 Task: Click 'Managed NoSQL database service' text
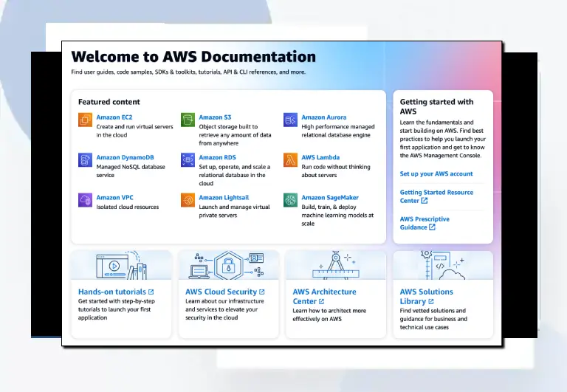coord(131,171)
